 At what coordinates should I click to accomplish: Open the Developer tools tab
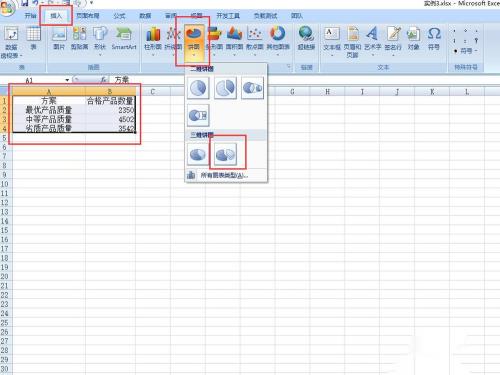click(228, 16)
